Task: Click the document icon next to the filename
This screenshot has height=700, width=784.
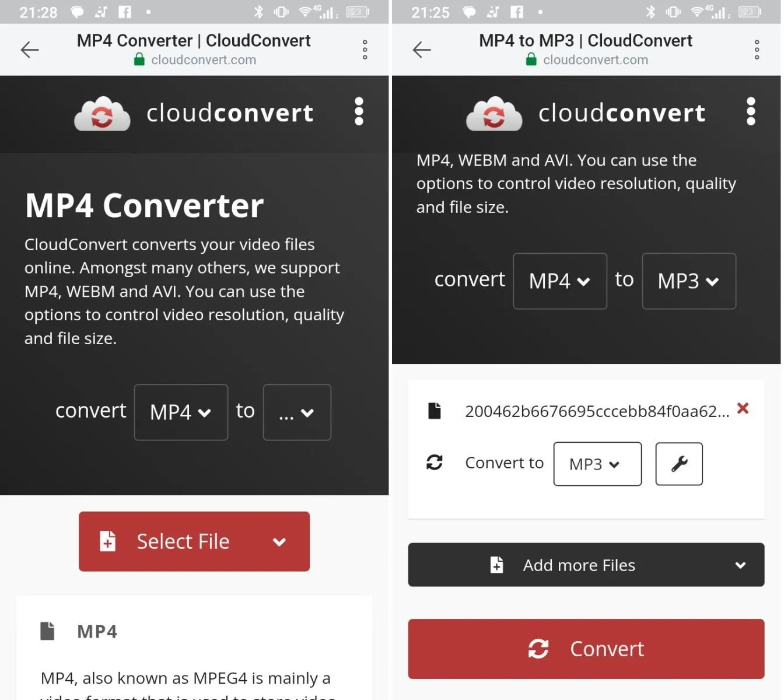Action: pos(435,410)
